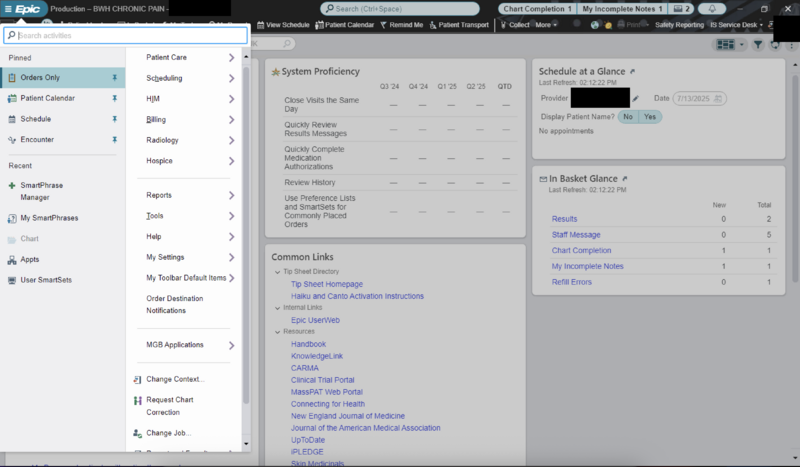
Task: Switch to the Chart Completion tab
Action: pyautogui.click(x=537, y=9)
